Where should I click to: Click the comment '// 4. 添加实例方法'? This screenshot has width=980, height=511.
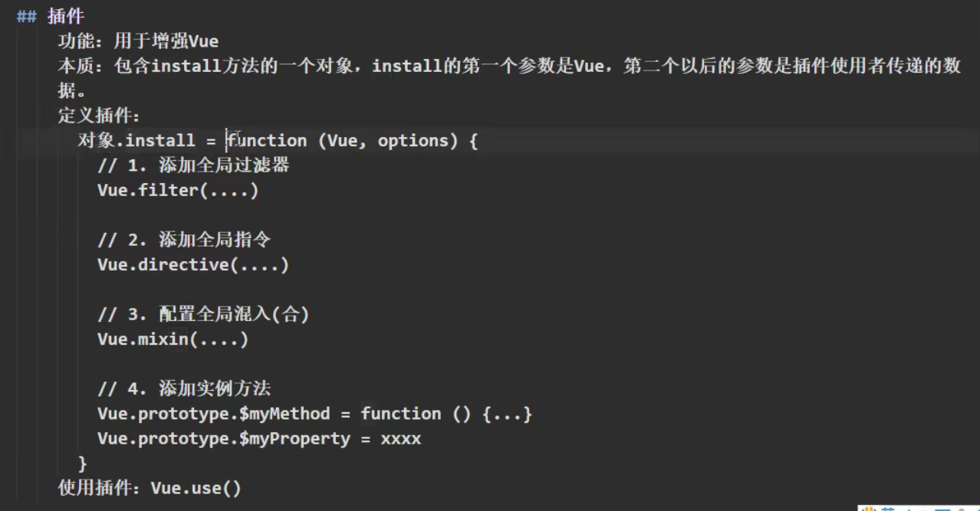(x=184, y=388)
